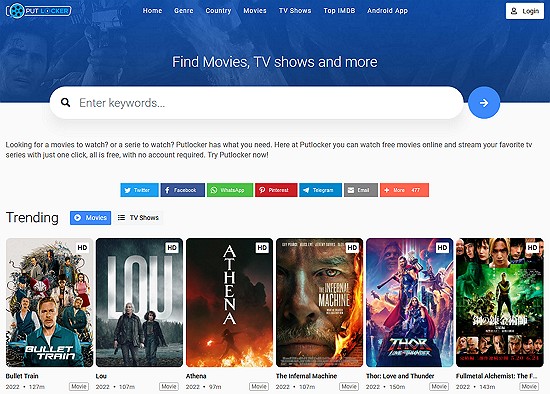550x394 pixels.
Task: Click 'Find Movies, TV shows and more' heading
Action: tap(275, 62)
